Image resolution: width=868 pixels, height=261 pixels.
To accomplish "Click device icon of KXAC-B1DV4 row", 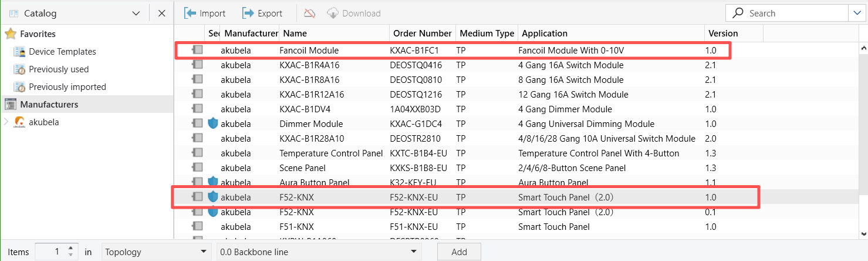I will click(197, 109).
